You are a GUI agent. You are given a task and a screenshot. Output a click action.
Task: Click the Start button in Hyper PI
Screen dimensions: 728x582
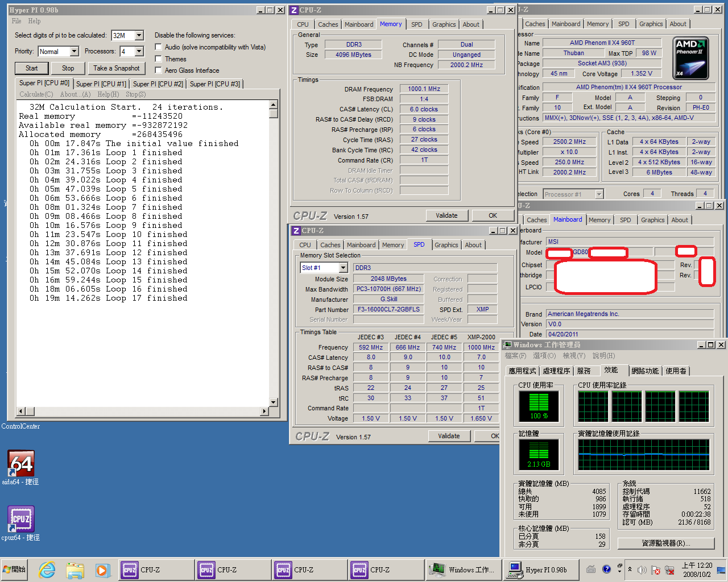pyautogui.click(x=31, y=68)
